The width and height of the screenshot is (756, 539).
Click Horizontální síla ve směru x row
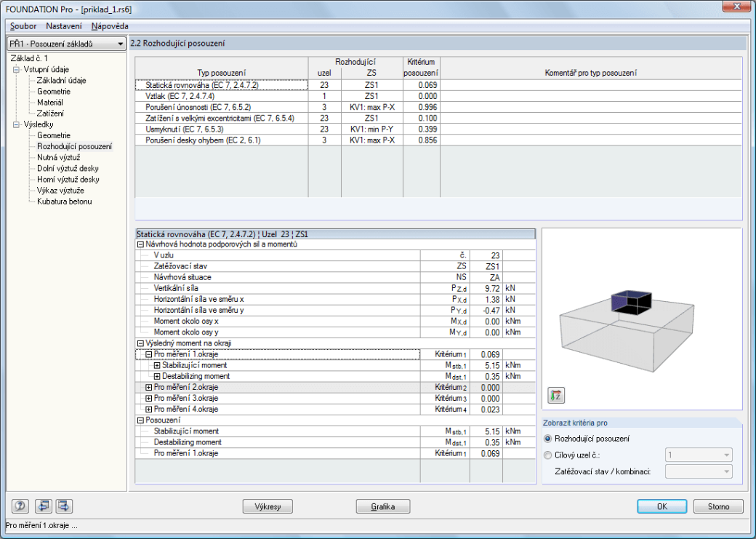coord(335,299)
